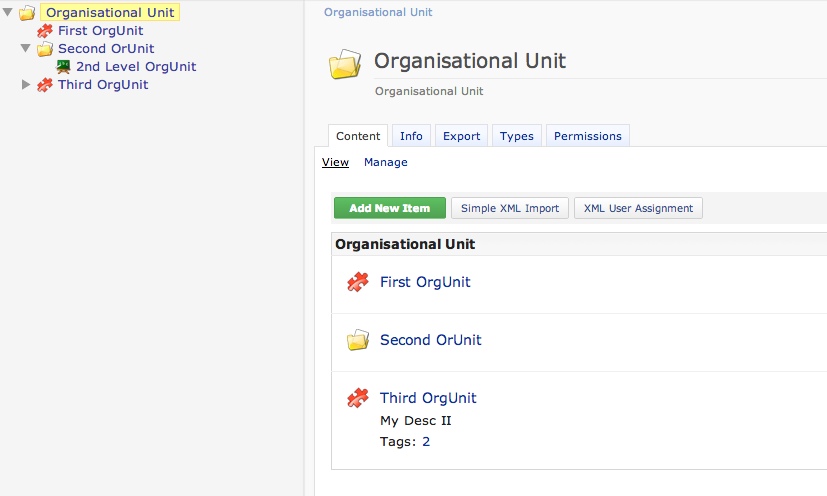This screenshot has height=496, width=827.
Task: Click Second OrUnit folder icon in content list
Action: pos(357,341)
